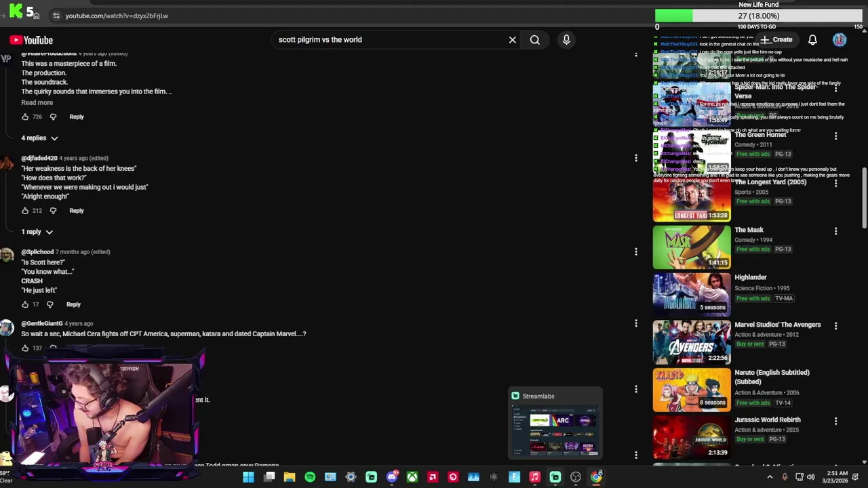Expand 'Read more' on the masterpiece comment
This screenshot has height=488, width=868.
click(x=37, y=102)
